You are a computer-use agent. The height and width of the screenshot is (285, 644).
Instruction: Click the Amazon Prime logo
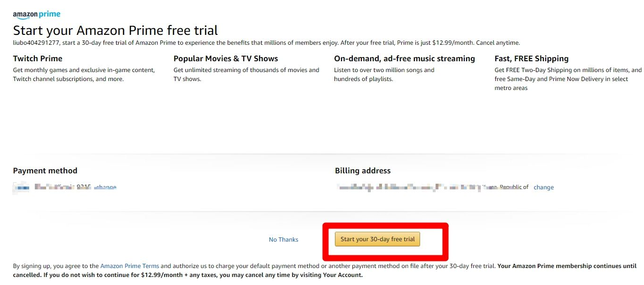[37, 15]
